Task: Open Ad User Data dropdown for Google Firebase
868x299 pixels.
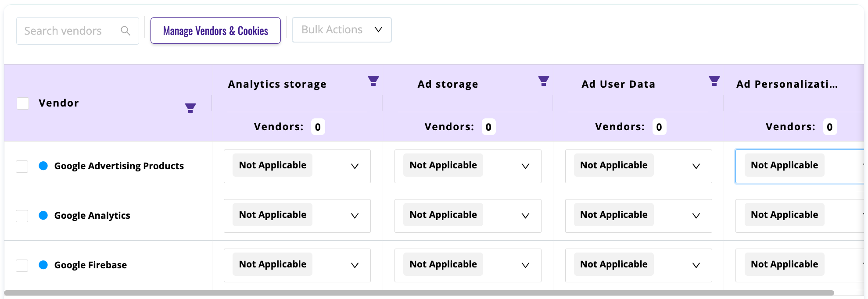Action: pyautogui.click(x=638, y=265)
